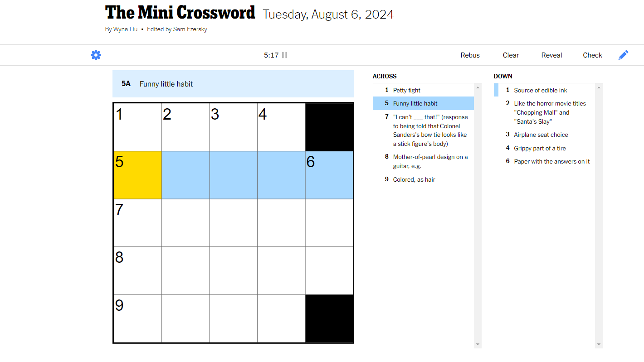This screenshot has height=362, width=644.
Task: Select the 1-Across clue 'Petty fight'
Action: 407,90
